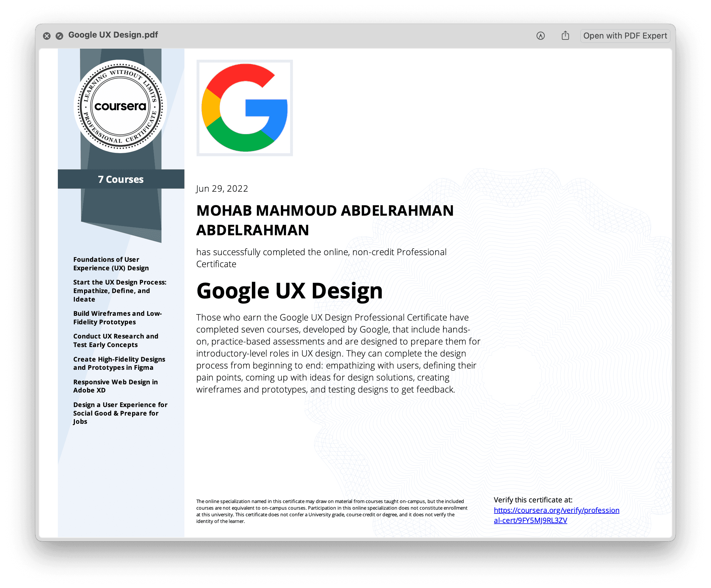Click the Jun 29, 2022 date text
The height and width of the screenshot is (588, 711).
pos(222,189)
